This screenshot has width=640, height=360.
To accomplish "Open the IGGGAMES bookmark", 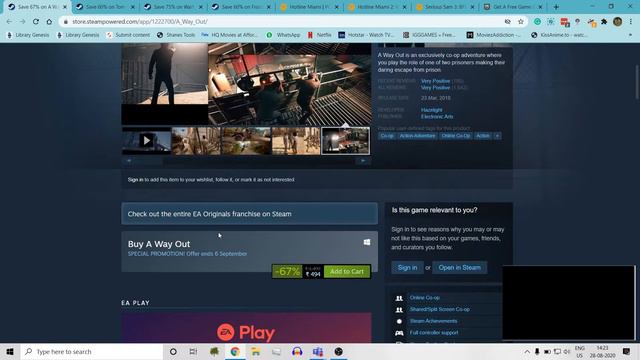I will point(429,35).
